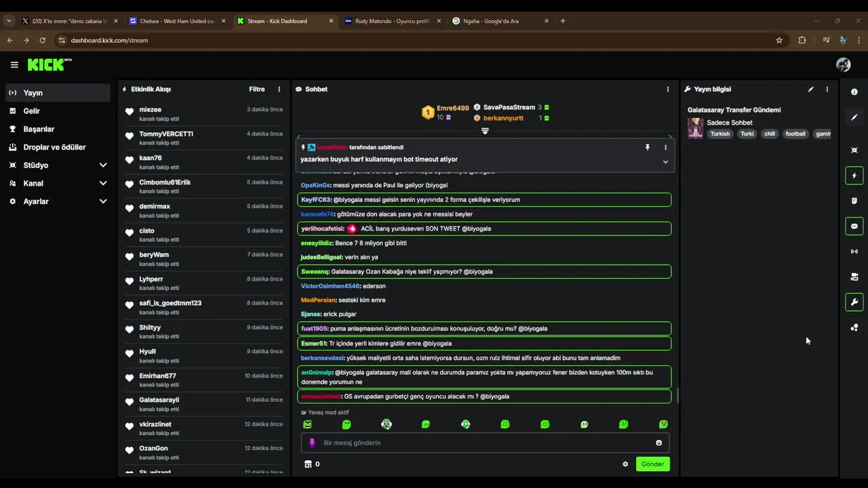Open the emoji picker smiley icon
The width and height of the screenshot is (868, 488).
tap(658, 443)
